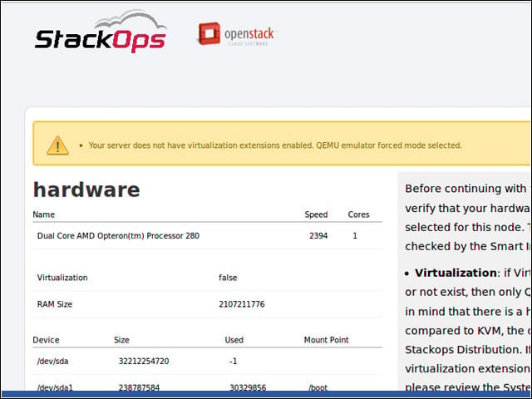532x399 pixels.
Task: Click the 'Used' column header
Action: tap(234, 340)
